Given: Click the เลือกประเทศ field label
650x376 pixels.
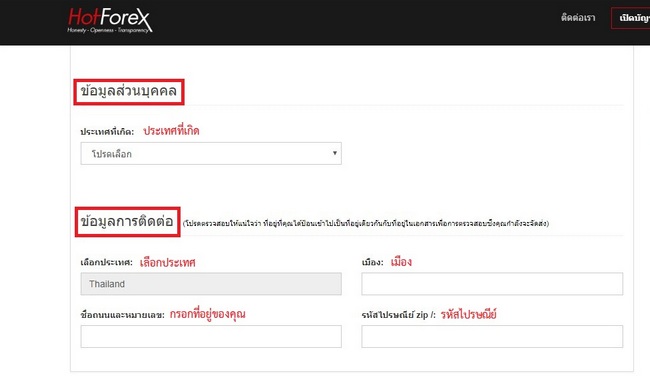Looking at the screenshot, I should pyautogui.click(x=107, y=262).
